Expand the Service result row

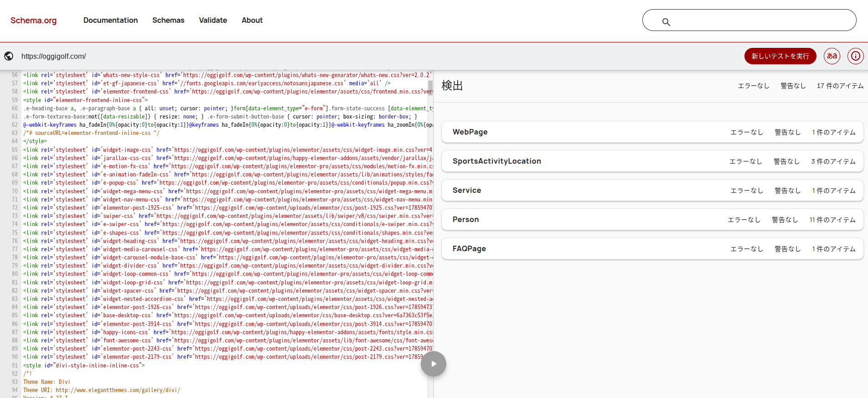pyautogui.click(x=652, y=190)
